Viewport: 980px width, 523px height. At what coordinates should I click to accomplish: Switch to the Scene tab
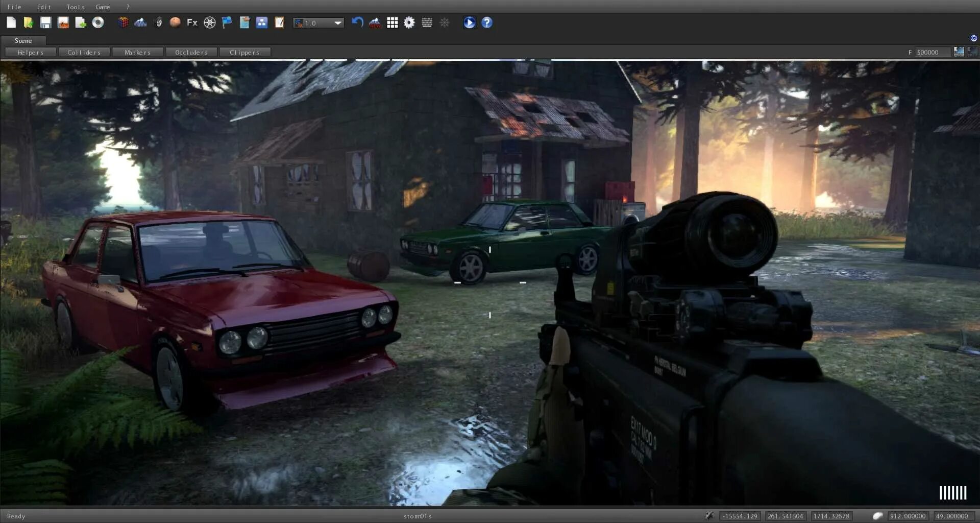click(x=23, y=40)
